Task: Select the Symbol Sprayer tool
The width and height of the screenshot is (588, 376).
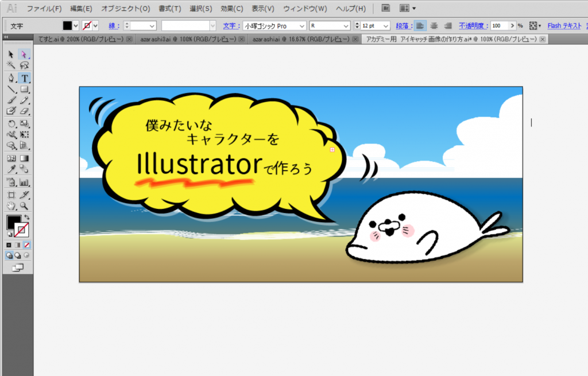Action: 11,183
